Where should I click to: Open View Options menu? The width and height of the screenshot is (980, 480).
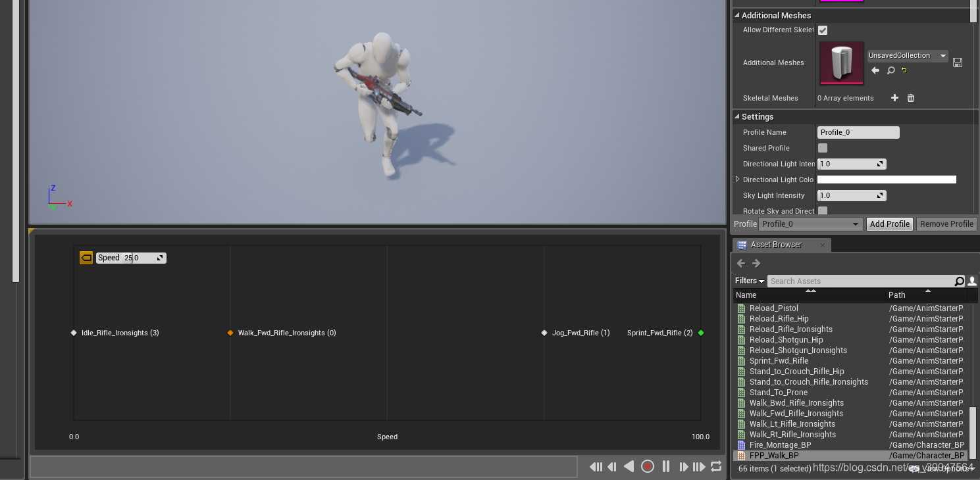pyautogui.click(x=943, y=468)
